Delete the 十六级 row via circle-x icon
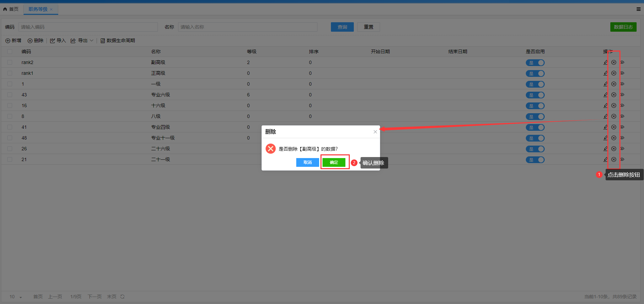Image resolution: width=644 pixels, height=304 pixels. click(614, 105)
